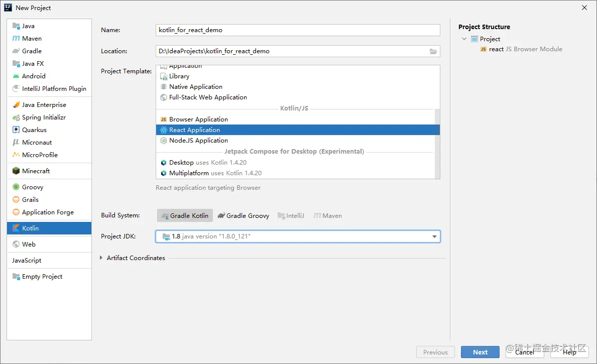
Task: Select the react JS Browser Module item
Action: click(521, 49)
